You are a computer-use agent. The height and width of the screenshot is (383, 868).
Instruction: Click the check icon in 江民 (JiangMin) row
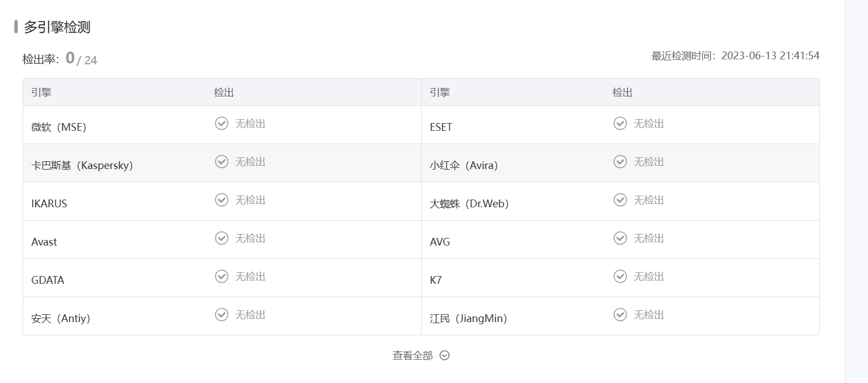coord(620,314)
